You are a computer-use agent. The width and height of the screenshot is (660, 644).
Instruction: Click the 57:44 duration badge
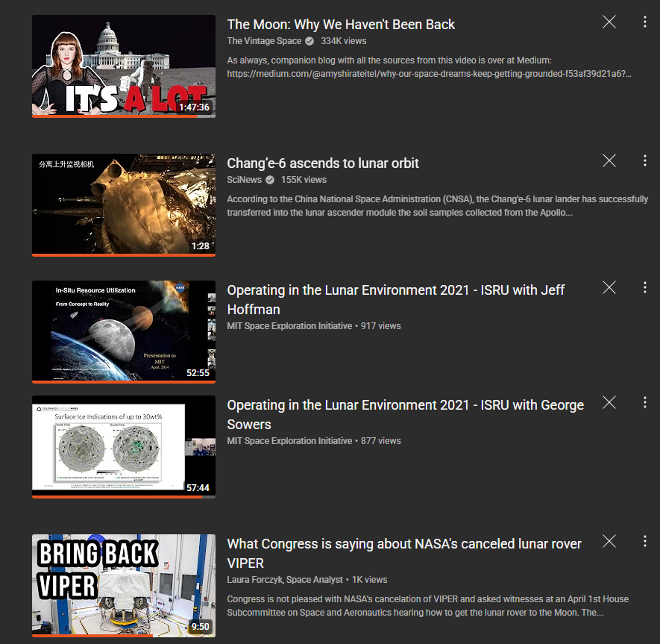click(198, 488)
